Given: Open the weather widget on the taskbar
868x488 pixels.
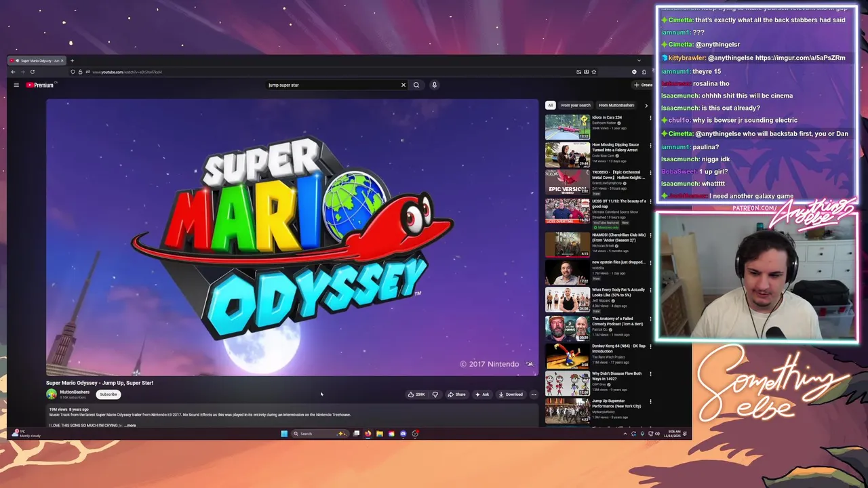Looking at the screenshot, I should tap(27, 434).
